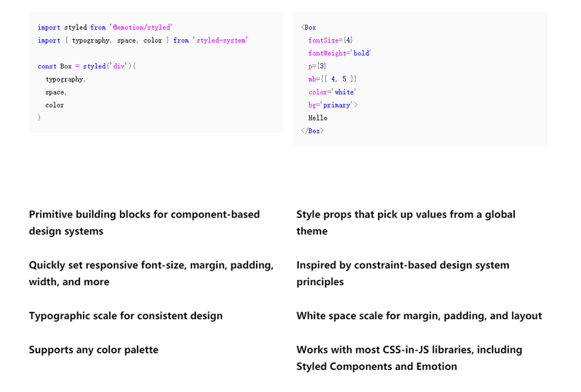Click the p={3} prop line
The height and width of the screenshot is (392, 581).
pyautogui.click(x=317, y=67)
